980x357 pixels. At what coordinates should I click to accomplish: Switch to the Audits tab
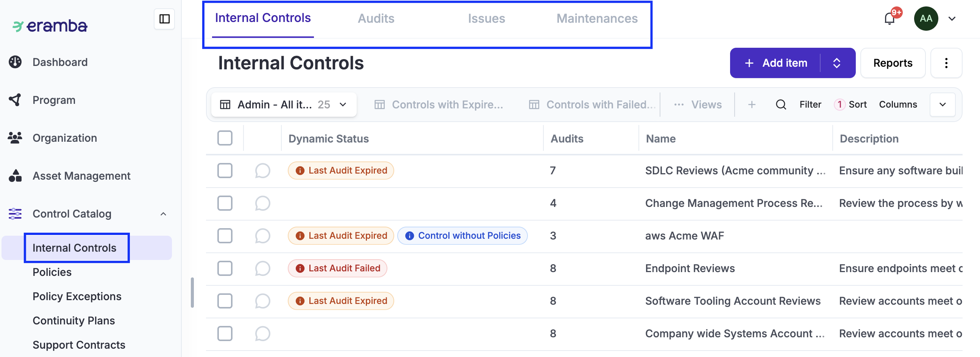376,19
